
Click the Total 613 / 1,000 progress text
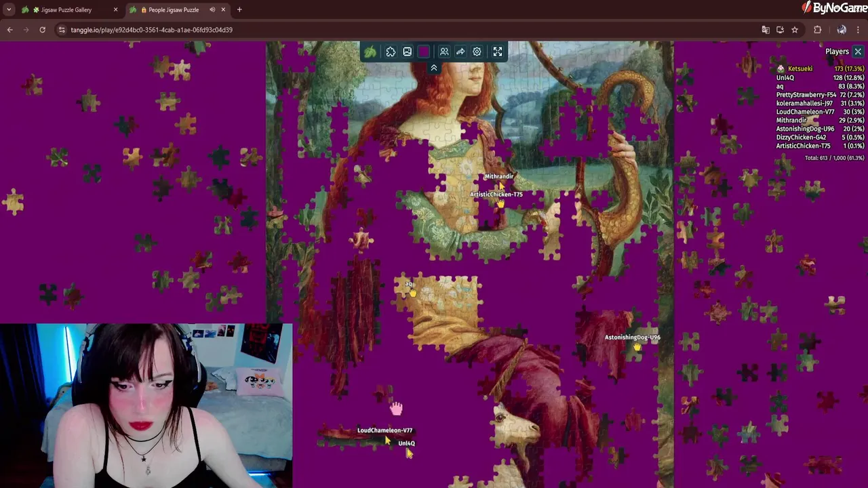pyautogui.click(x=834, y=158)
